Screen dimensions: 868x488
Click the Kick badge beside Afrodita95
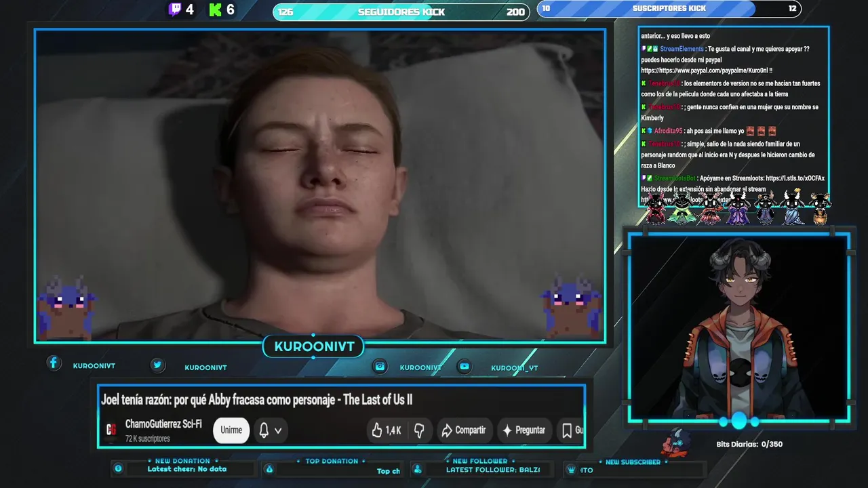click(644, 130)
